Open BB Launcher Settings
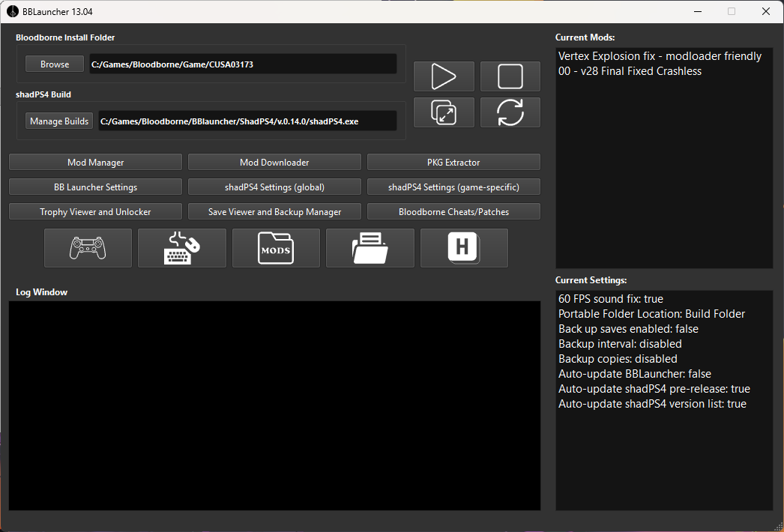Screen dimensions: 784x532 pyautogui.click(x=95, y=187)
